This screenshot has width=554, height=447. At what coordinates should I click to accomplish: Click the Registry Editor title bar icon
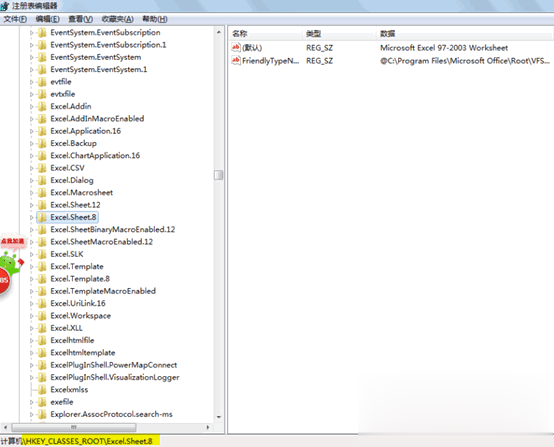tap(5, 6)
